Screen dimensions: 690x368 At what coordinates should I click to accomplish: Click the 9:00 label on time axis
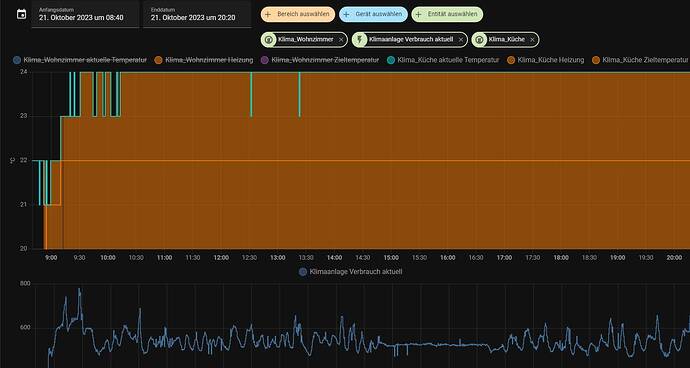coord(51,258)
